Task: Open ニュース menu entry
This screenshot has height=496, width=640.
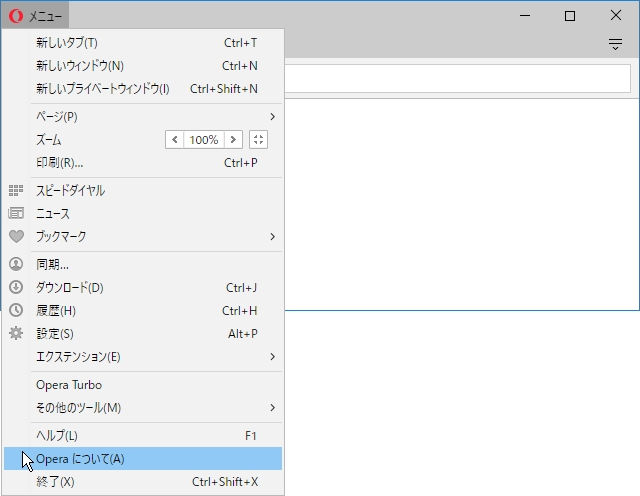Action: pos(143,214)
